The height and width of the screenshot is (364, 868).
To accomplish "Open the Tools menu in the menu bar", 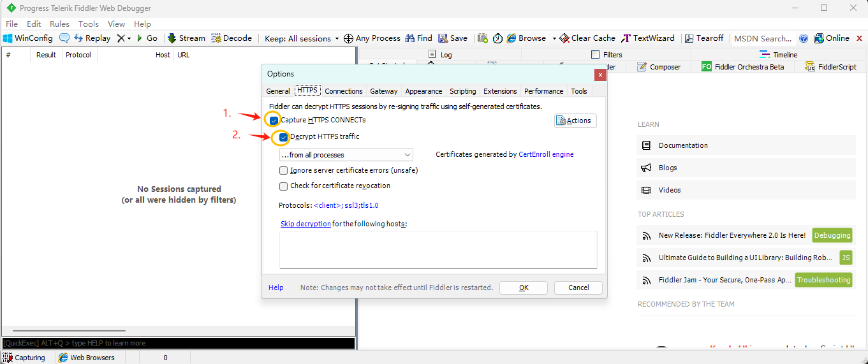I will point(89,24).
